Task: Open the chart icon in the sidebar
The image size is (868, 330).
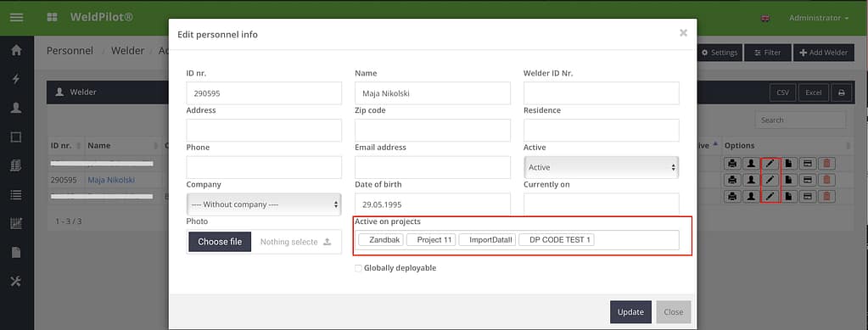Action: (16, 223)
